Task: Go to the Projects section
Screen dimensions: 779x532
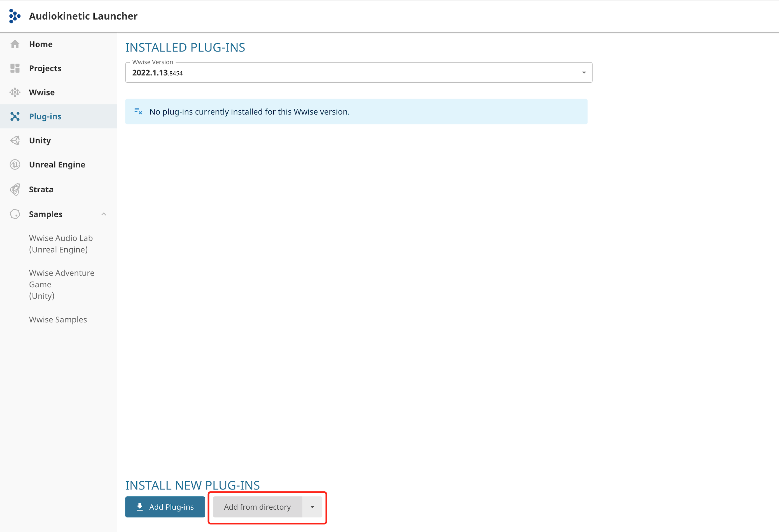Action: click(58, 68)
